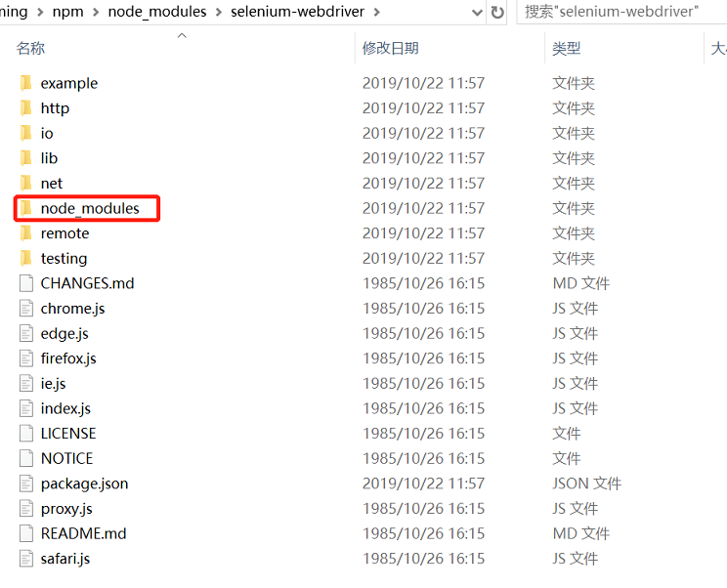Click the README.md file icon

(x=26, y=533)
